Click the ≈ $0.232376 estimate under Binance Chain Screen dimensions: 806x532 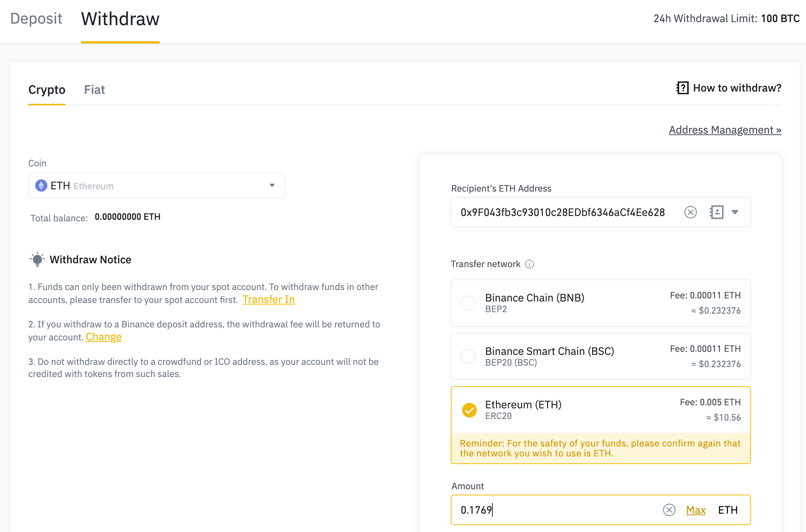(x=715, y=311)
